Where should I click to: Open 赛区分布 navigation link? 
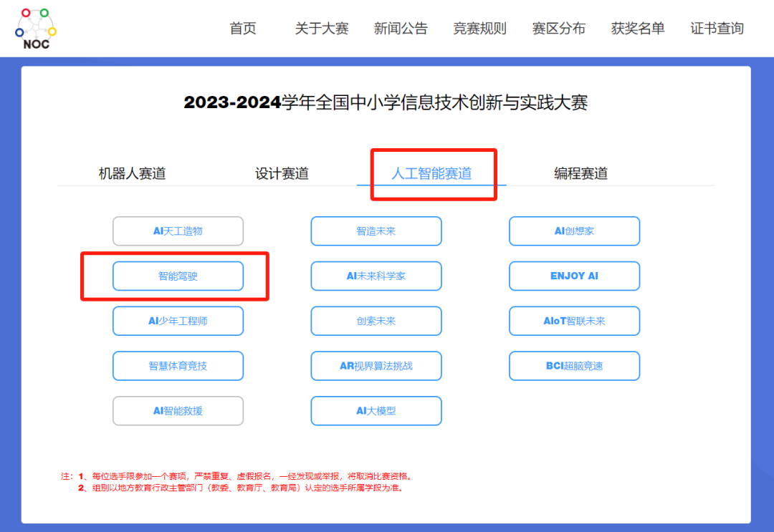558,29
